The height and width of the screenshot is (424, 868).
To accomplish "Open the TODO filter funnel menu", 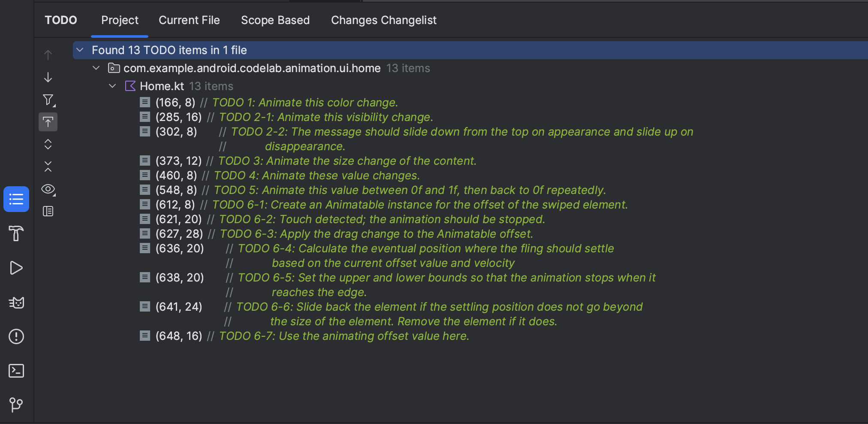I will point(48,100).
